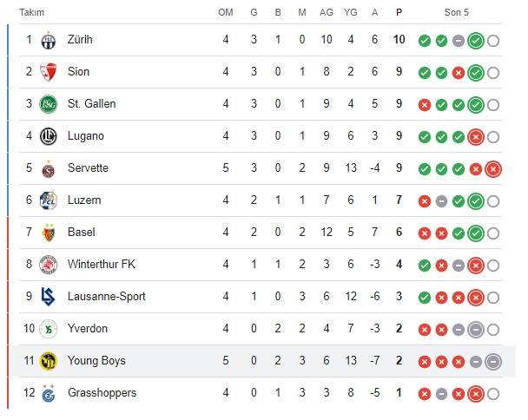
Task: Click the Sion club logo
Action: point(48,72)
